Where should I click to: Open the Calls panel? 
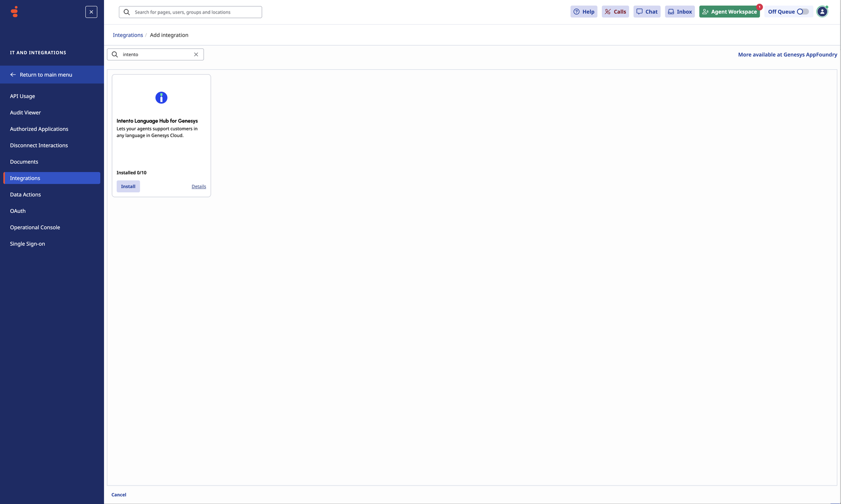pyautogui.click(x=615, y=12)
